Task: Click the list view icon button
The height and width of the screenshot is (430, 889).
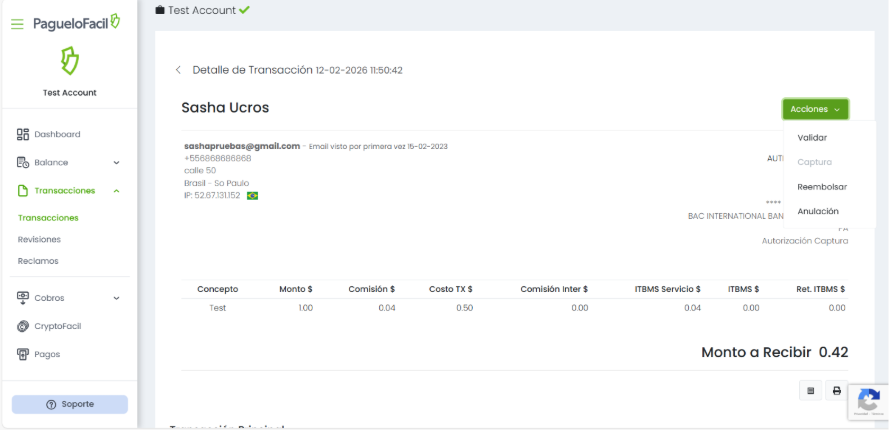Action: tap(811, 391)
